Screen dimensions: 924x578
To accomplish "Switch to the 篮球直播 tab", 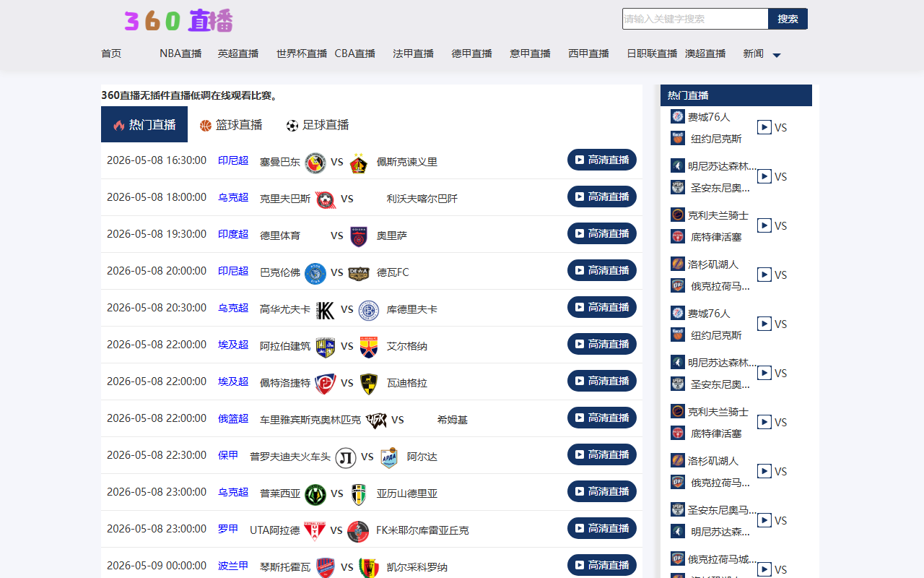I will pos(231,125).
